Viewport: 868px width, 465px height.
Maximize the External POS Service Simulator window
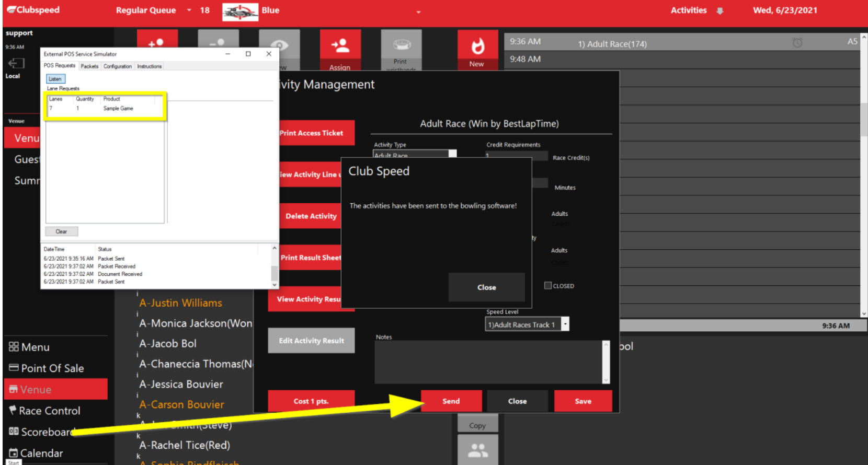pos(248,54)
